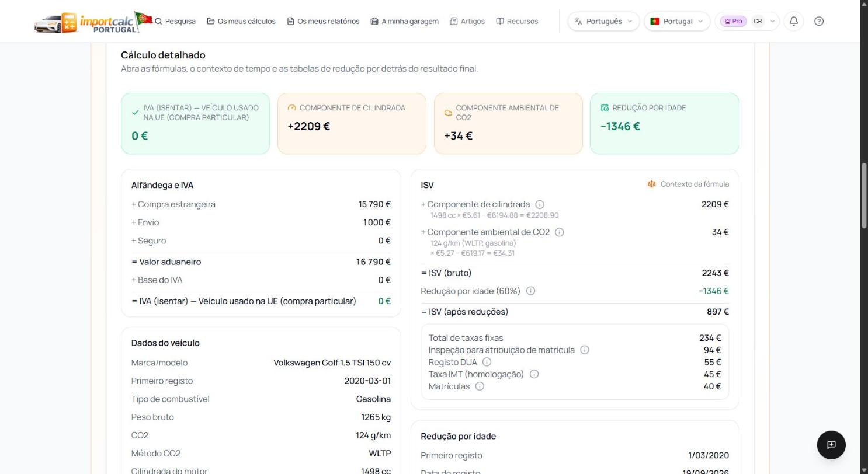Click the cloud icon on CO2 component card
The width and height of the screenshot is (868, 474).
coord(448,113)
